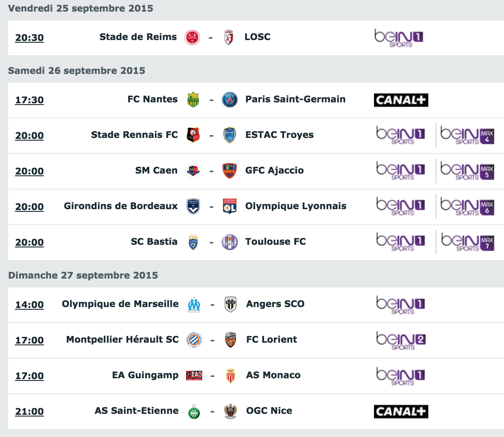504x437 pixels.
Task: Open the 17:30 Nantes-PSG time link
Action: click(29, 100)
